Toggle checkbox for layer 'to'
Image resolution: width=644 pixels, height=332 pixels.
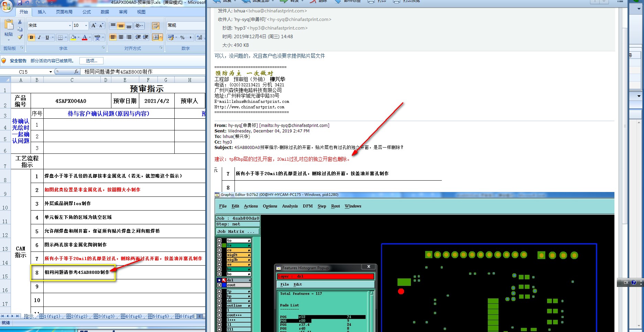point(219,240)
